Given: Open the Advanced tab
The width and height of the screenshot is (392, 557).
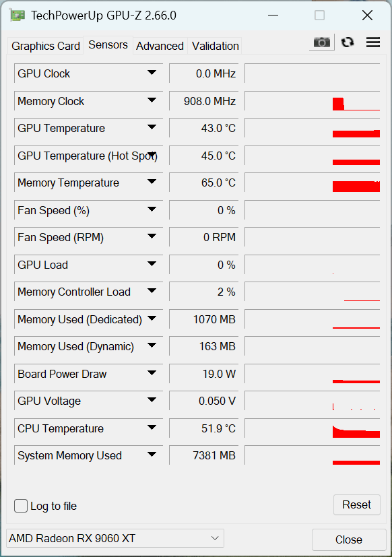Looking at the screenshot, I should pyautogui.click(x=160, y=46).
